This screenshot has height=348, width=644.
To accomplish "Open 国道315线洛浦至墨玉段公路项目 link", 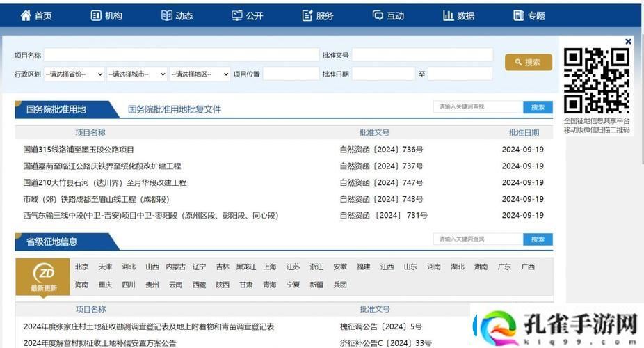I will (x=79, y=150).
